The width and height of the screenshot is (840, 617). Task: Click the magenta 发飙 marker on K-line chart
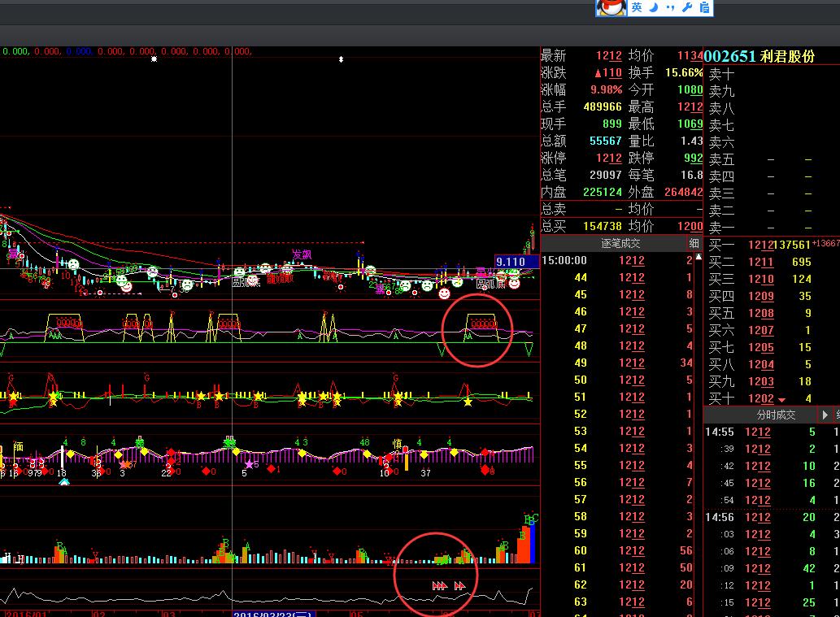tap(302, 254)
